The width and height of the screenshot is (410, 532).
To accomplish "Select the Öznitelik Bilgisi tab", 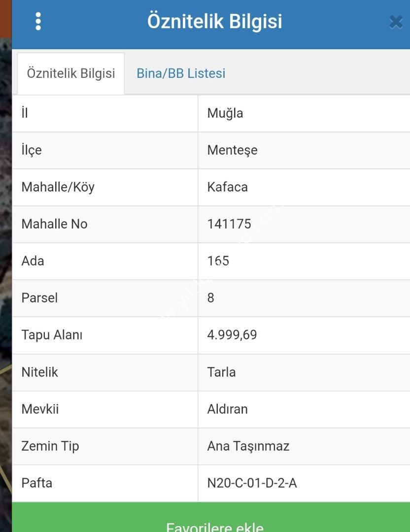I will point(71,73).
